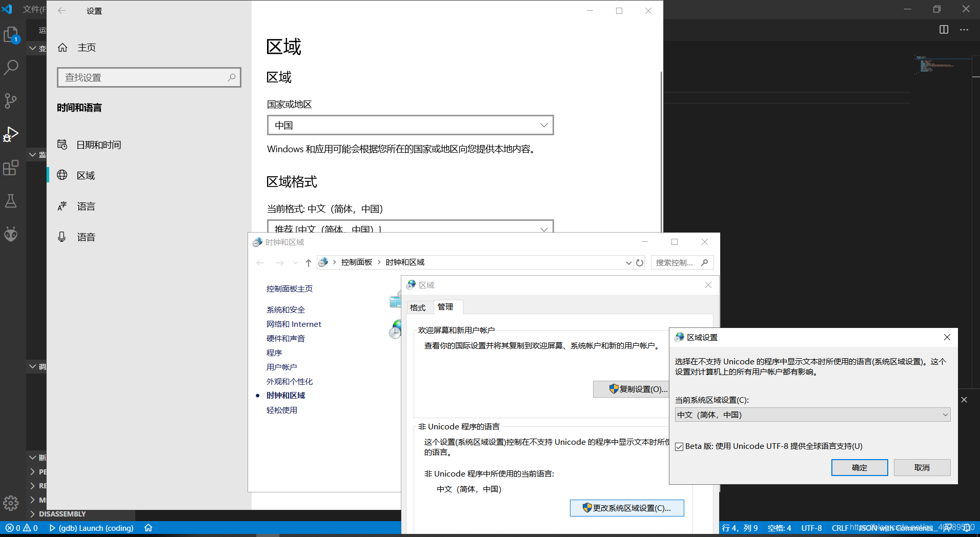This screenshot has height=537, width=980.
Task: Click 搜索控制 search field in Control Panel
Action: tap(682, 262)
